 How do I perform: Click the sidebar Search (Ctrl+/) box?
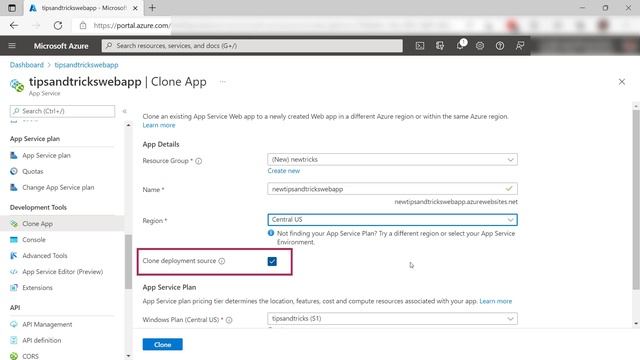[62, 111]
